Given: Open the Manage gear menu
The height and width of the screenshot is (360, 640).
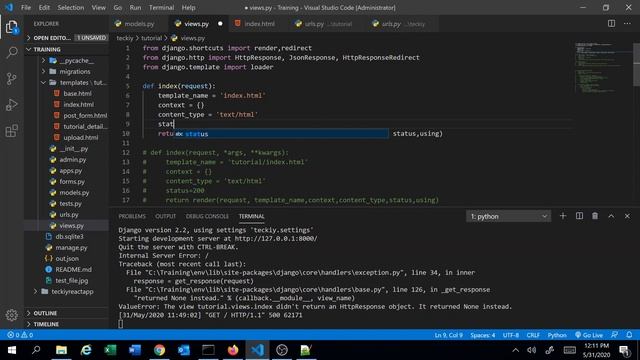Looking at the screenshot, I should coord(12,315).
